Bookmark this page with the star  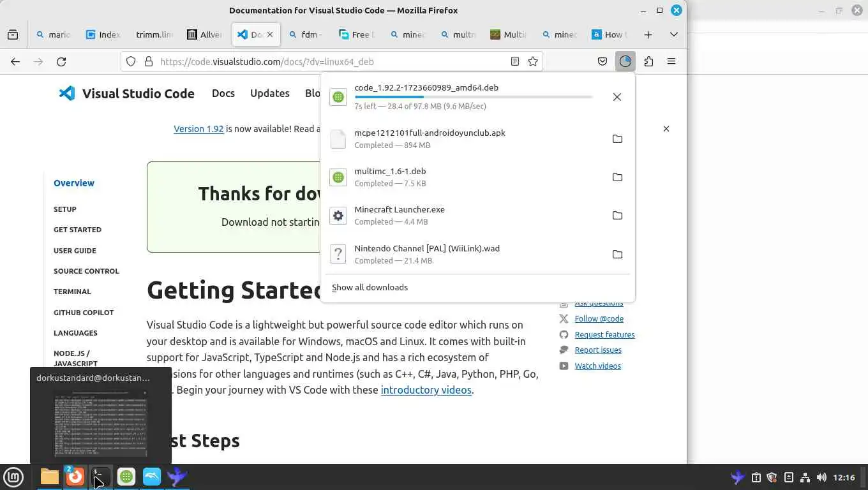tap(533, 61)
